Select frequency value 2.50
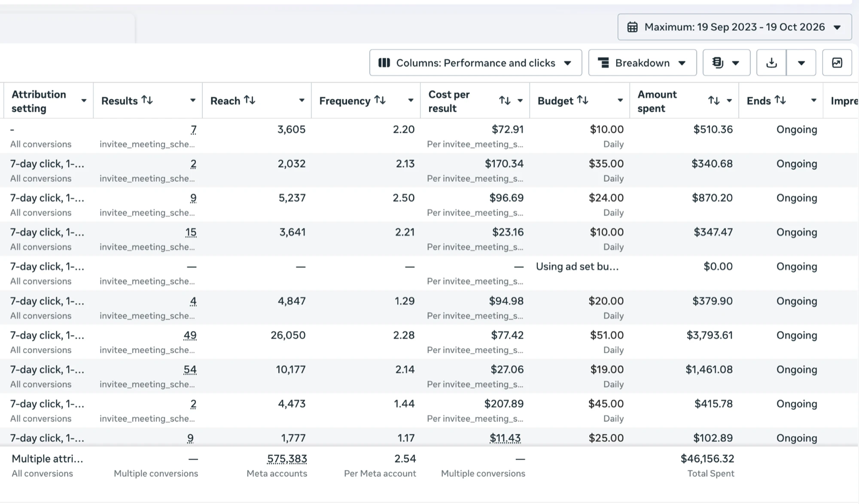Screen dimensions: 859x504 click(x=404, y=198)
